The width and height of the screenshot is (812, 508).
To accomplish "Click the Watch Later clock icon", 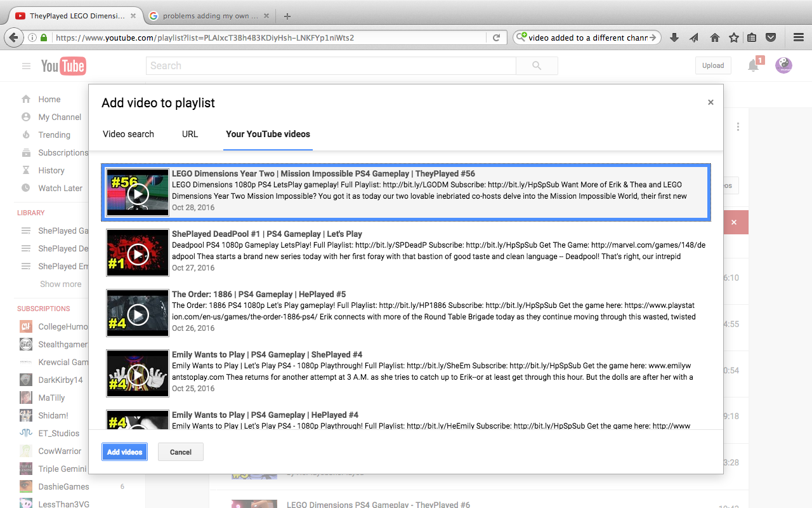I will point(26,188).
